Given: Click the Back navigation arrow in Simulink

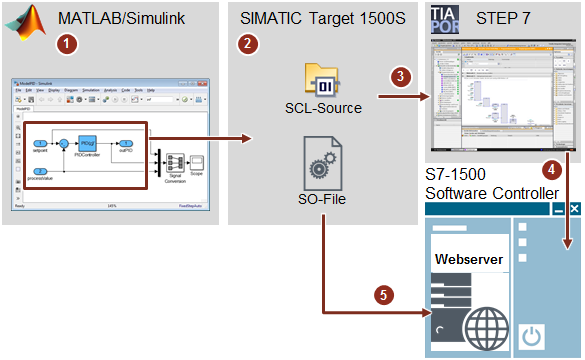Looking at the screenshot, I should pyautogui.click(x=41, y=99).
